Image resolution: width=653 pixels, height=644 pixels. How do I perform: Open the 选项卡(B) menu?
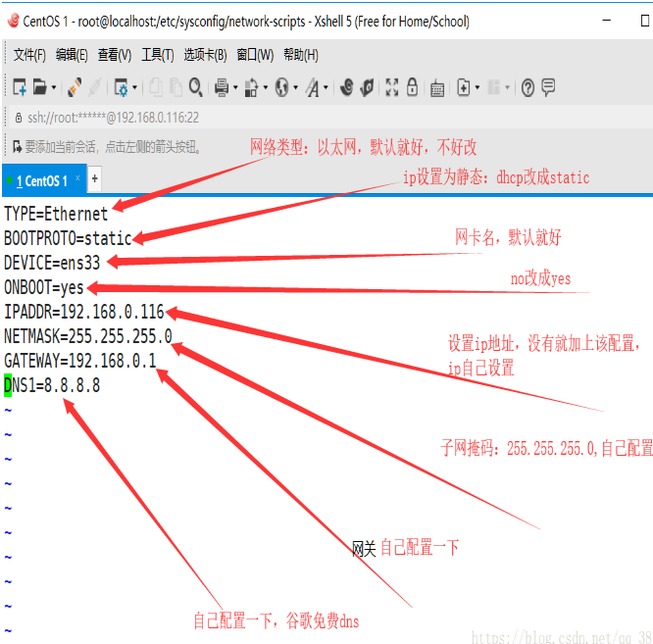205,55
